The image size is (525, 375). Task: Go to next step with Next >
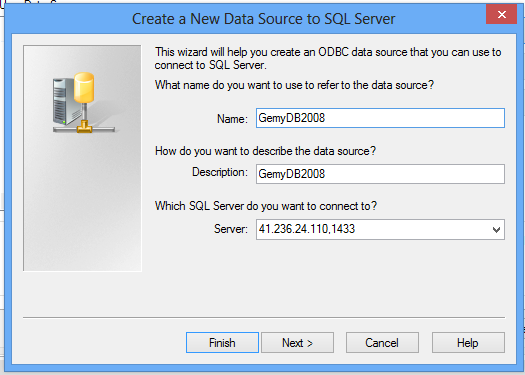point(297,342)
